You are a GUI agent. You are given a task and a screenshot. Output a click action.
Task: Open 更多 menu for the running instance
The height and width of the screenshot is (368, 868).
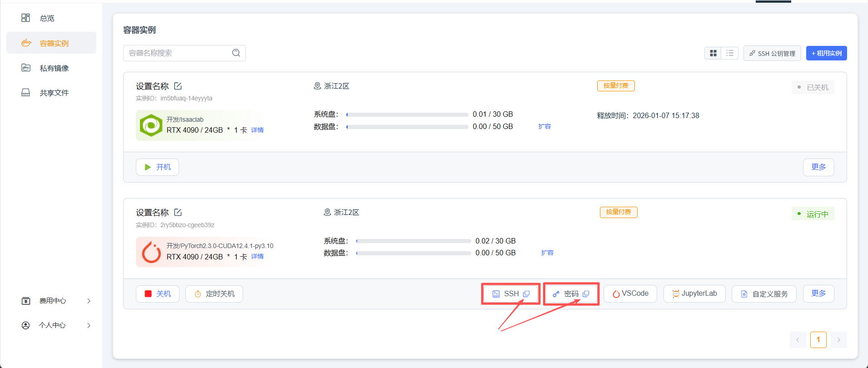click(818, 293)
